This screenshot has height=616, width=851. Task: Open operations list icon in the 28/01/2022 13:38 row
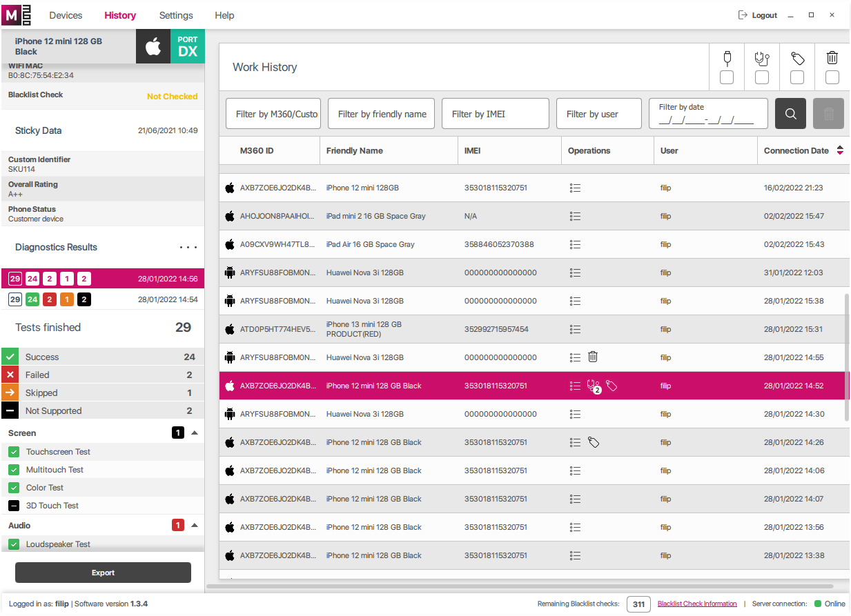click(575, 555)
